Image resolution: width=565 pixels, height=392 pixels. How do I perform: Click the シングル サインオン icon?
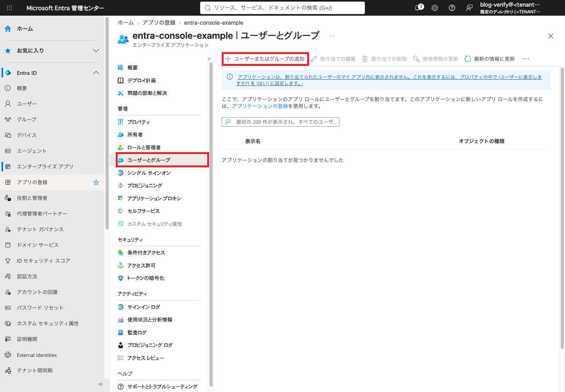[121, 173]
